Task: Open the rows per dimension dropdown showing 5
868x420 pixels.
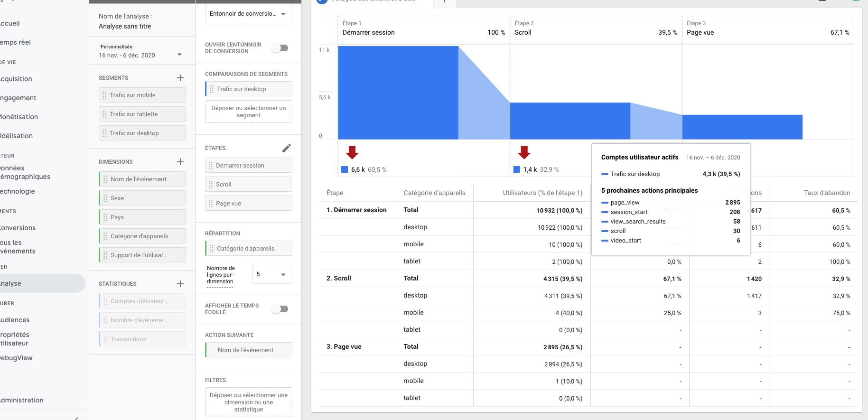Action: (272, 274)
